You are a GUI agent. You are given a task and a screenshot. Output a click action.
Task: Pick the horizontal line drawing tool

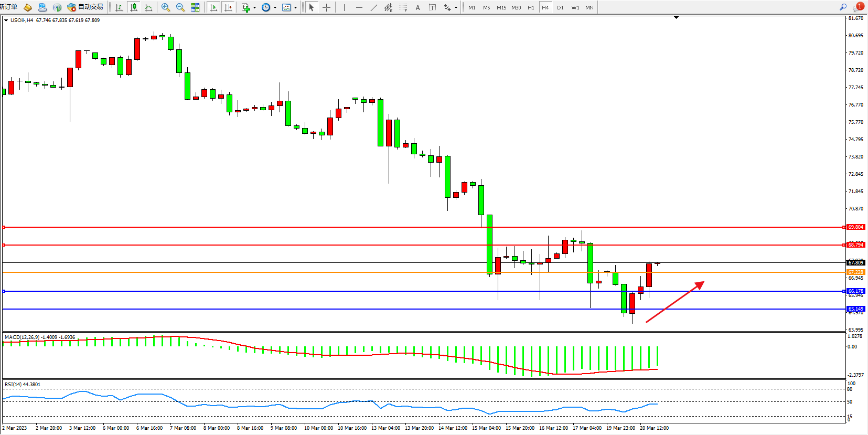359,7
